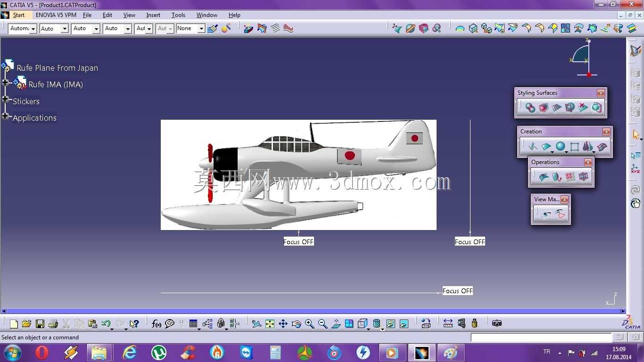Zoom in with the magnifier plus icon
The image size is (644, 362).
coord(309,323)
